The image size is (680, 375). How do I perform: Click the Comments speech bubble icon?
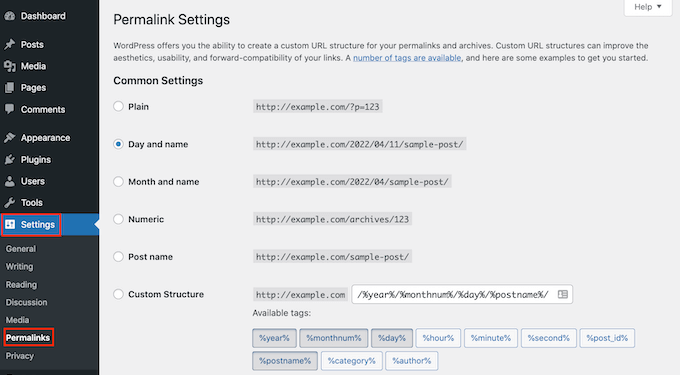10,109
